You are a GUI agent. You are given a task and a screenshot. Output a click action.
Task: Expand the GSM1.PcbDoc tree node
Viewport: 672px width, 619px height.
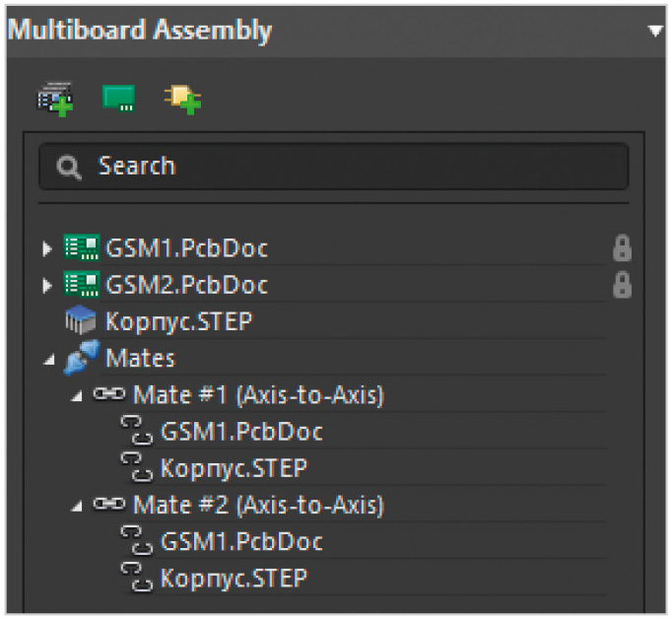coord(47,250)
